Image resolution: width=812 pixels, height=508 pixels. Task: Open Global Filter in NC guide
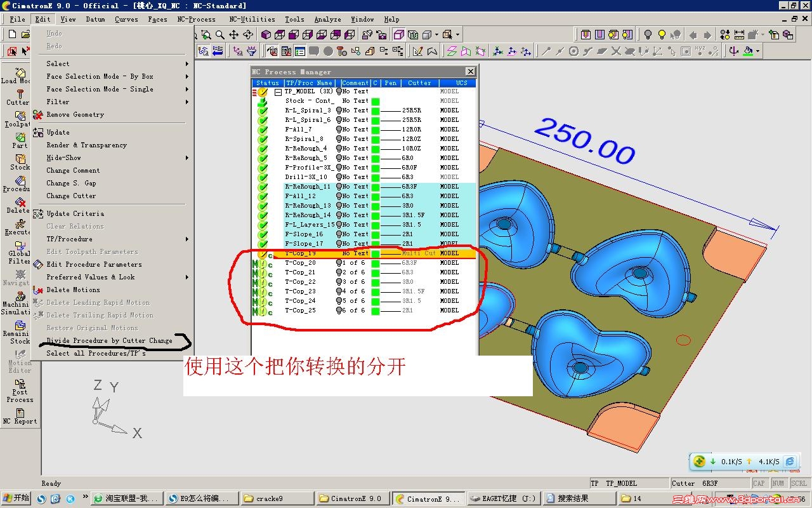point(20,245)
